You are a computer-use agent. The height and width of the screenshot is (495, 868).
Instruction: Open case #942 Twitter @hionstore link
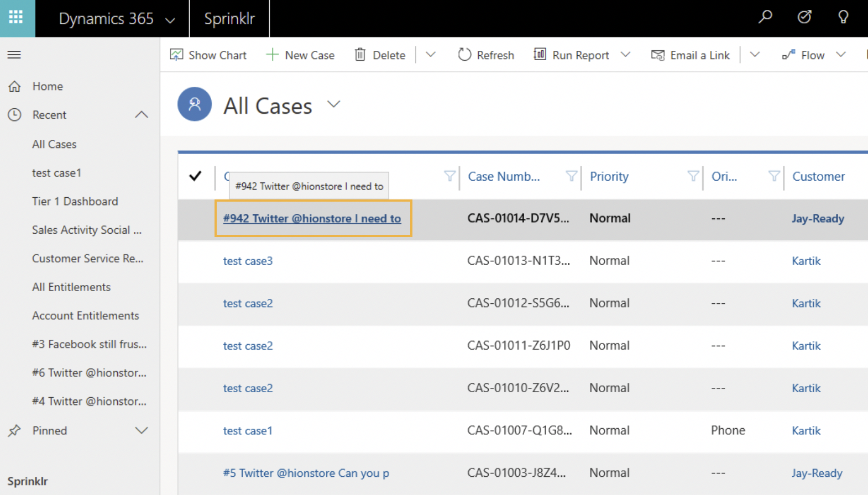click(312, 218)
